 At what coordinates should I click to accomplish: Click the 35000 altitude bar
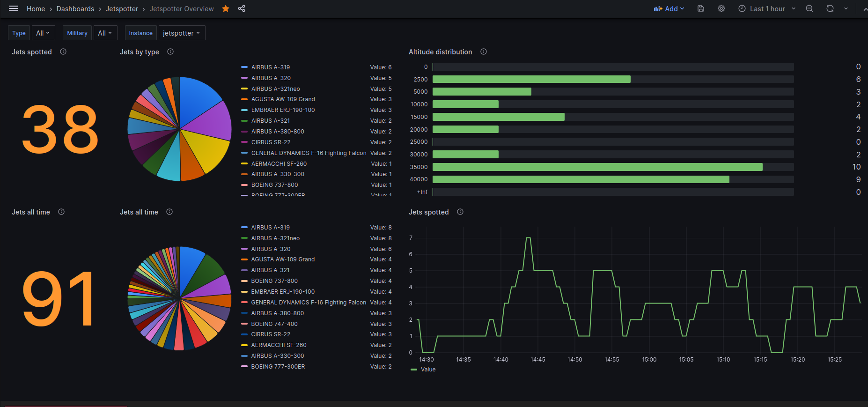point(597,167)
